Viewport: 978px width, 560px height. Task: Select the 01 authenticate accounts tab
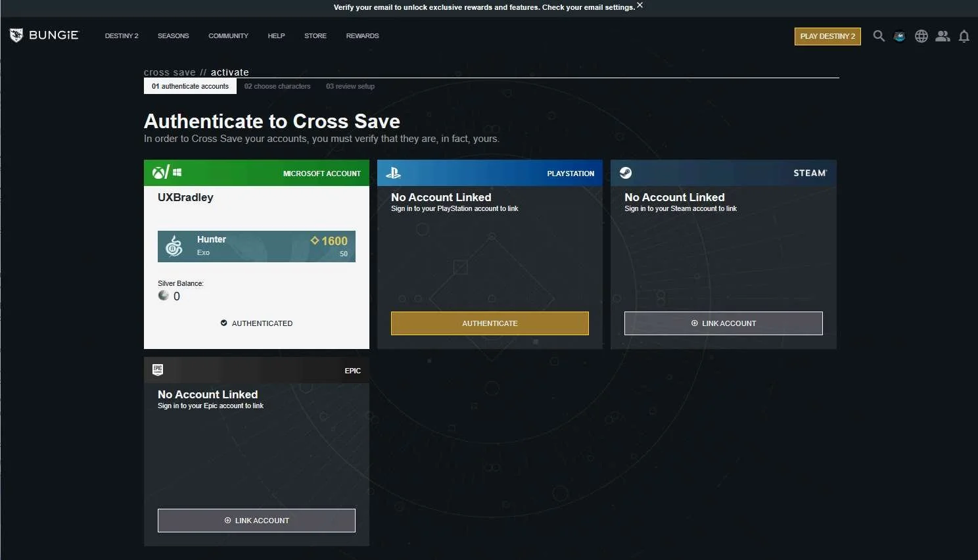tap(190, 86)
